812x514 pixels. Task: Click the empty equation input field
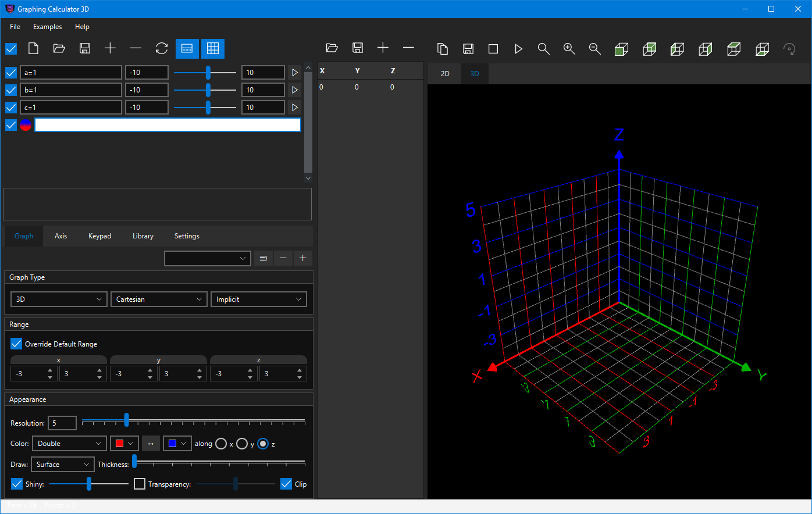point(168,125)
